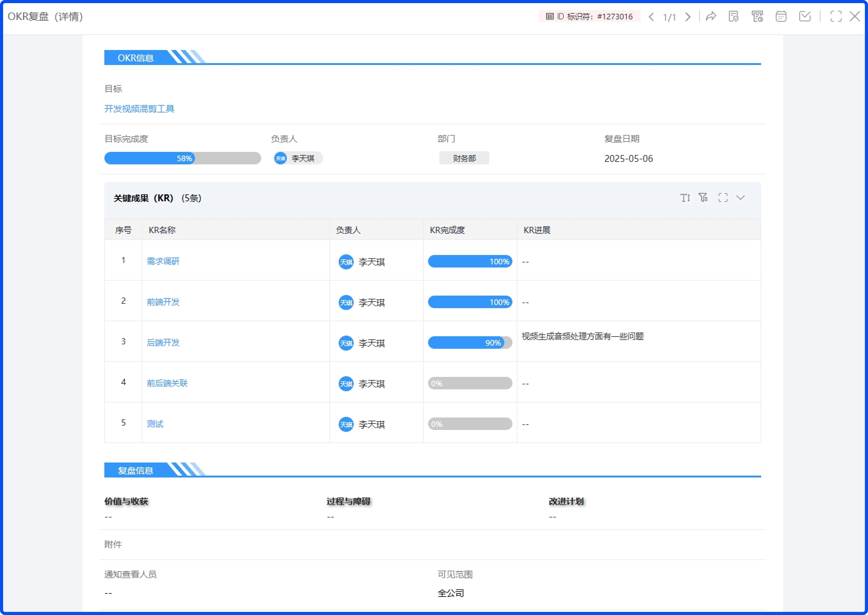The image size is (868, 615).
Task: Enter fullscreen view of the detail page
Action: pyautogui.click(x=836, y=16)
